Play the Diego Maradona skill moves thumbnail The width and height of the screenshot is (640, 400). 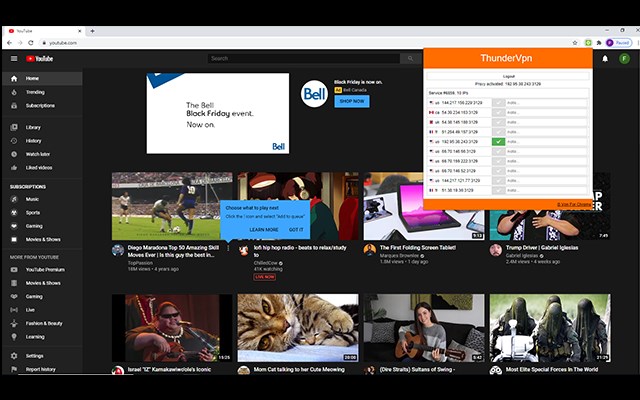tap(172, 206)
